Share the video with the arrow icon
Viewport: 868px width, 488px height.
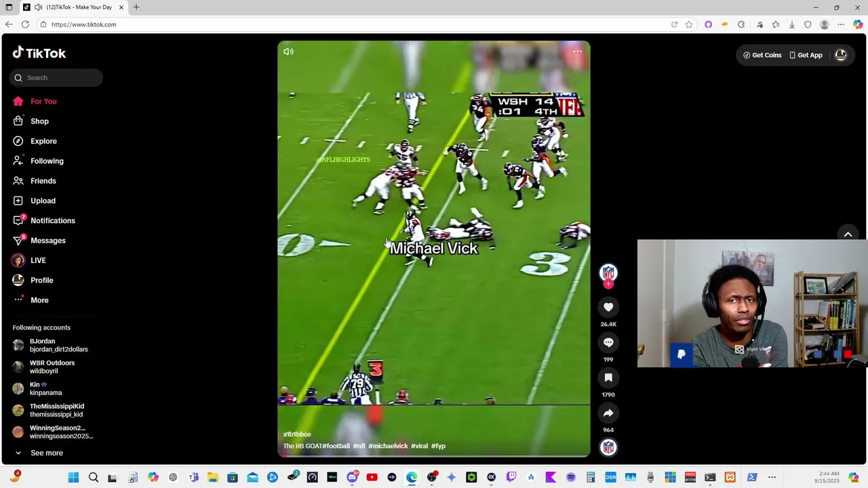pyautogui.click(x=608, y=413)
